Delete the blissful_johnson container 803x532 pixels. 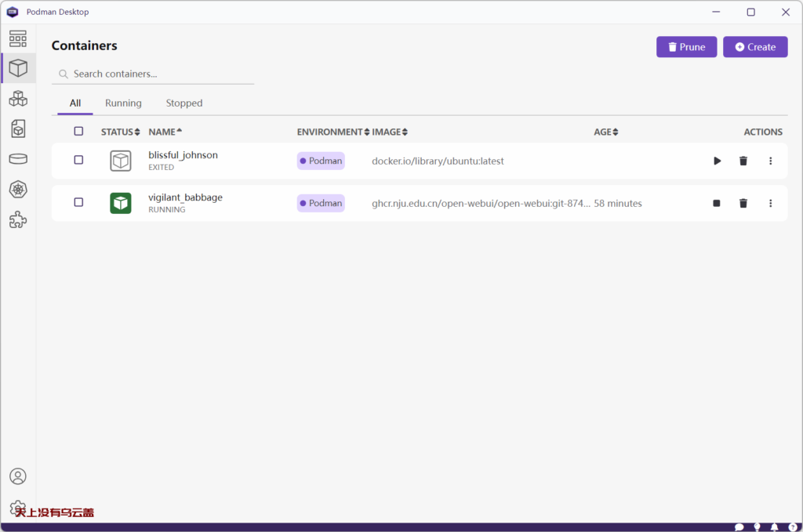pyautogui.click(x=743, y=161)
